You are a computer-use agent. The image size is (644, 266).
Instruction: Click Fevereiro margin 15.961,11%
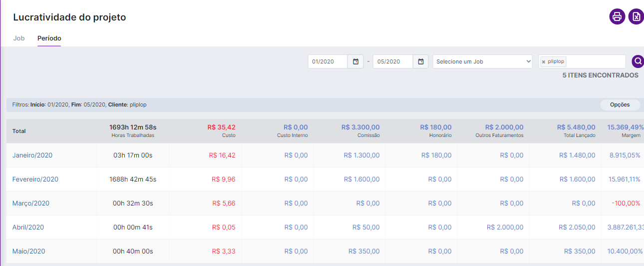625,179
